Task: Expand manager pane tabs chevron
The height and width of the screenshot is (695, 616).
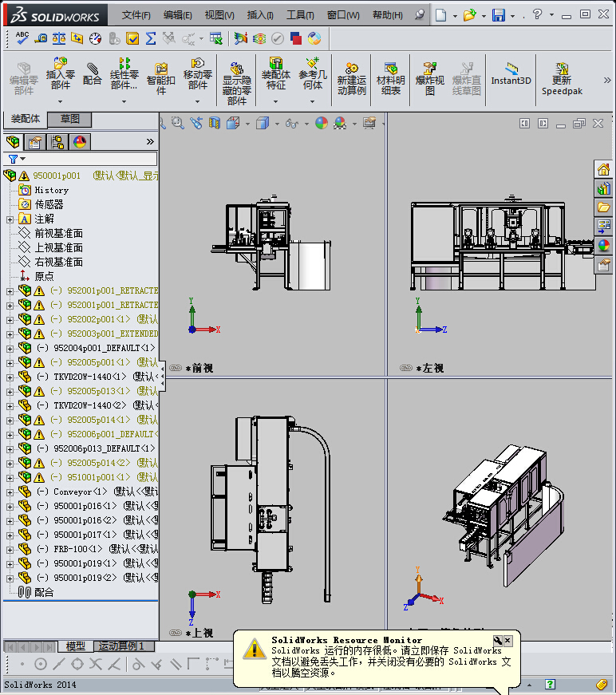Action: (150, 142)
